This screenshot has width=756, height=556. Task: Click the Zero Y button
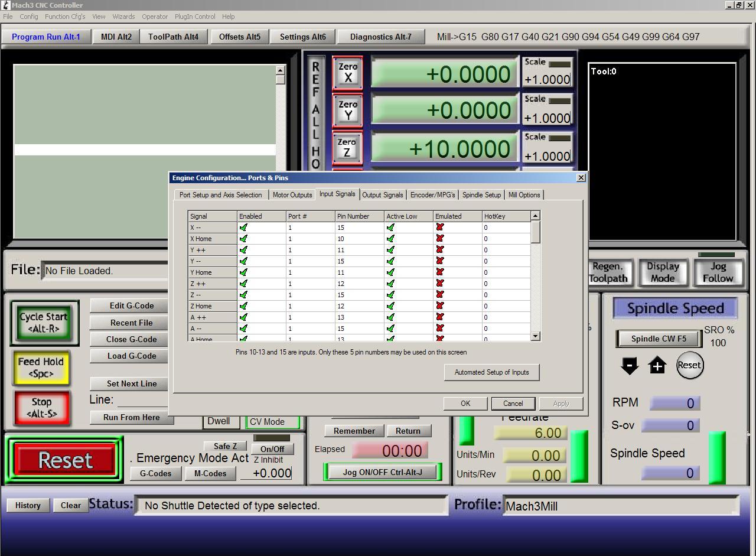(x=347, y=110)
